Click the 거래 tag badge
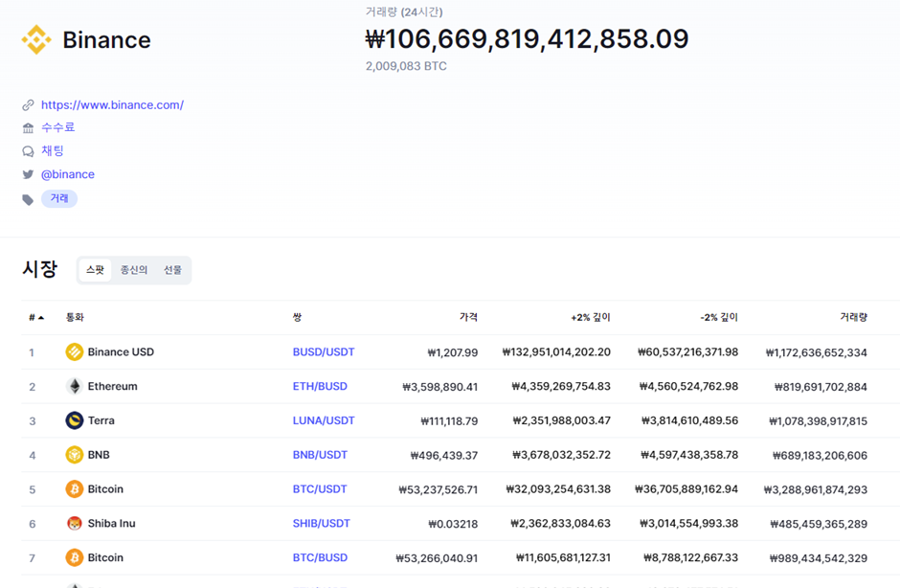The height and width of the screenshot is (588, 900). coord(59,198)
